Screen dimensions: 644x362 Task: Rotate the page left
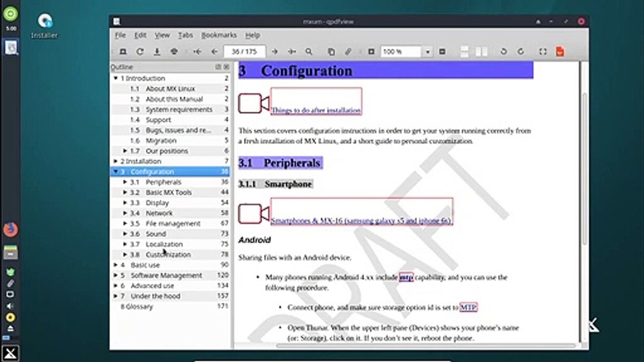504,52
